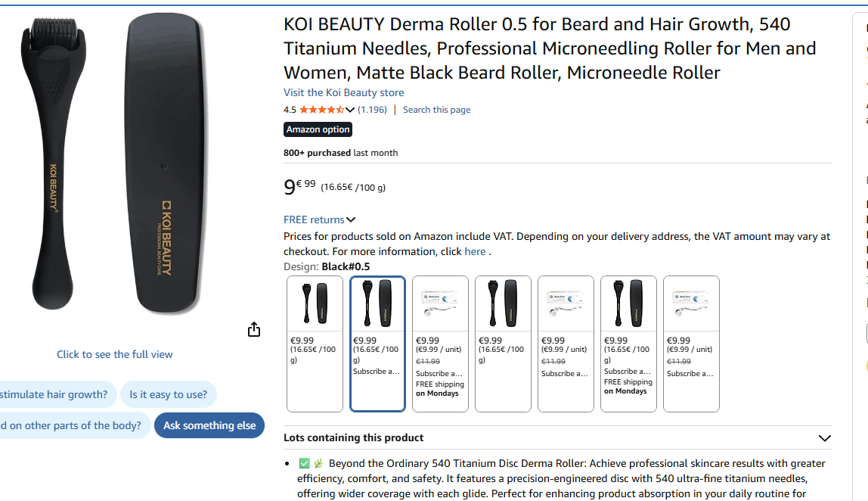Click the main derma roller product image
The height and width of the screenshot is (501, 868).
click(x=113, y=163)
